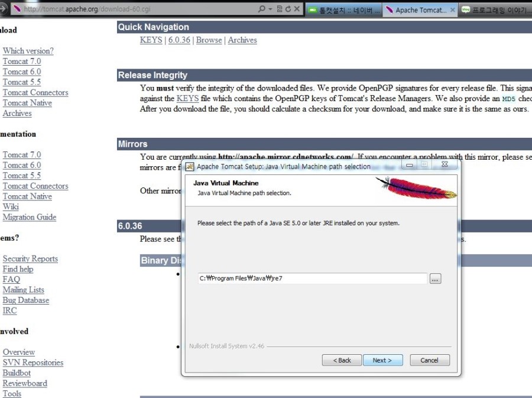Open Tomcat 6.0 under the Download section
The height and width of the screenshot is (398, 532).
pos(22,72)
